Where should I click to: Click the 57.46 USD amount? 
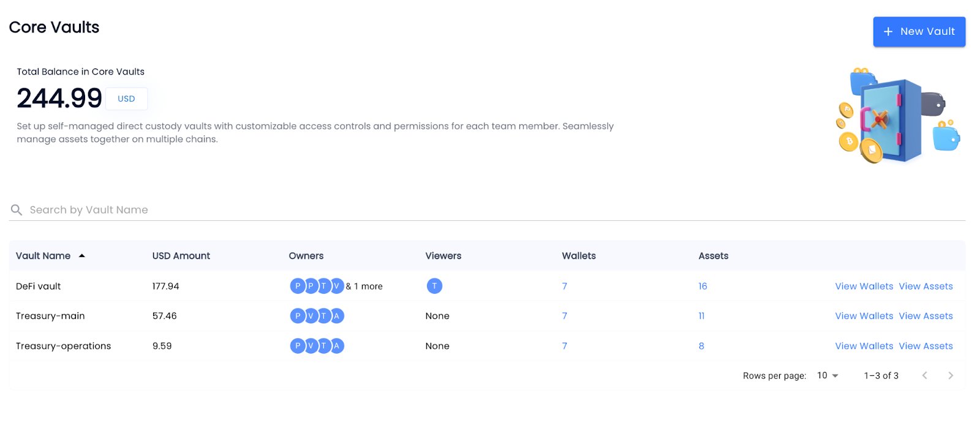tap(164, 316)
